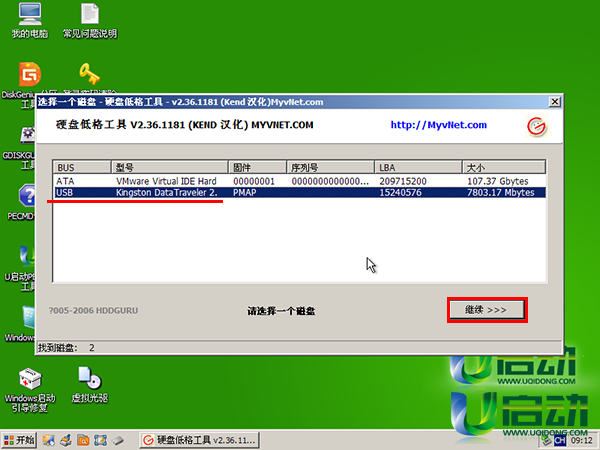Click the 继续 >>> continue button
The width and height of the screenshot is (600, 450).
[486, 310]
